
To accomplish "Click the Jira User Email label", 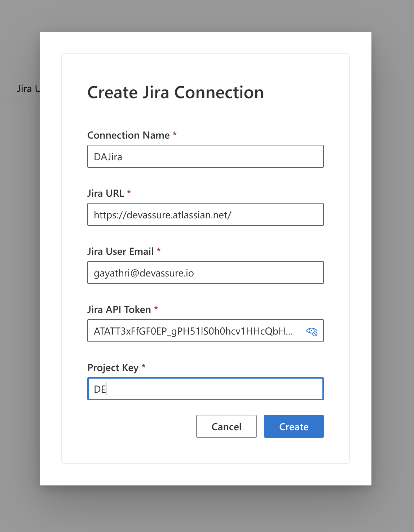I will (120, 252).
